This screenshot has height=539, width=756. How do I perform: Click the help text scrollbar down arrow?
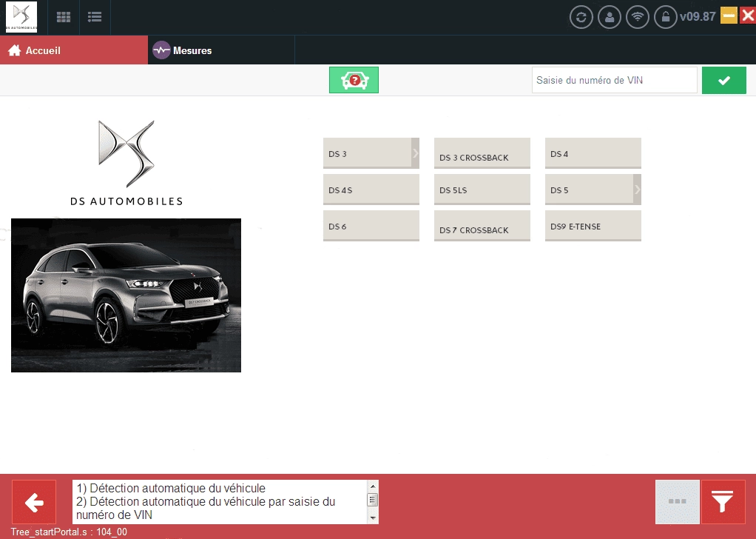click(373, 518)
